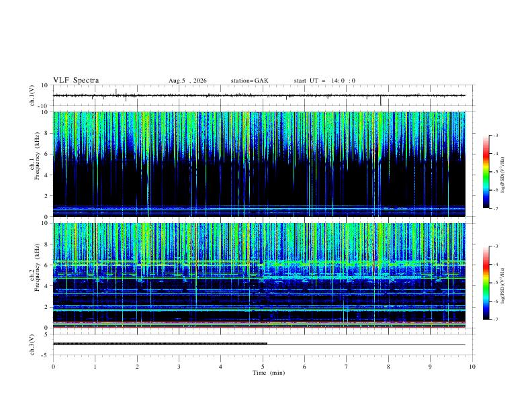Click the ch.2 color bar legend
532x411 pixels.
(486, 283)
